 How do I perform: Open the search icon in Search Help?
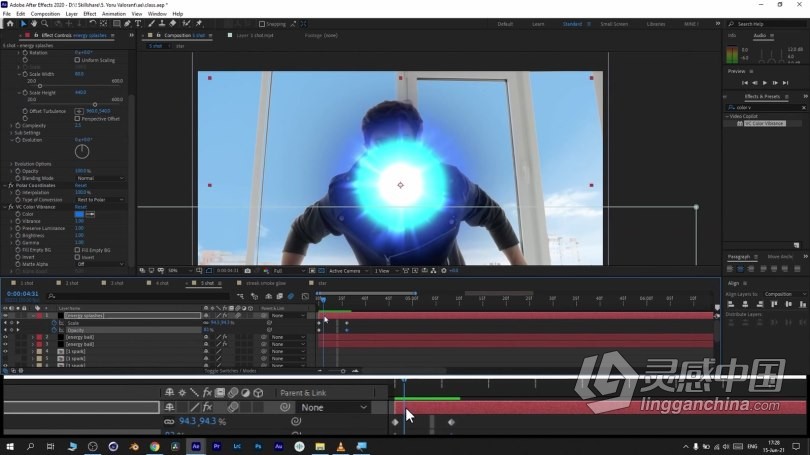pyautogui.click(x=731, y=24)
